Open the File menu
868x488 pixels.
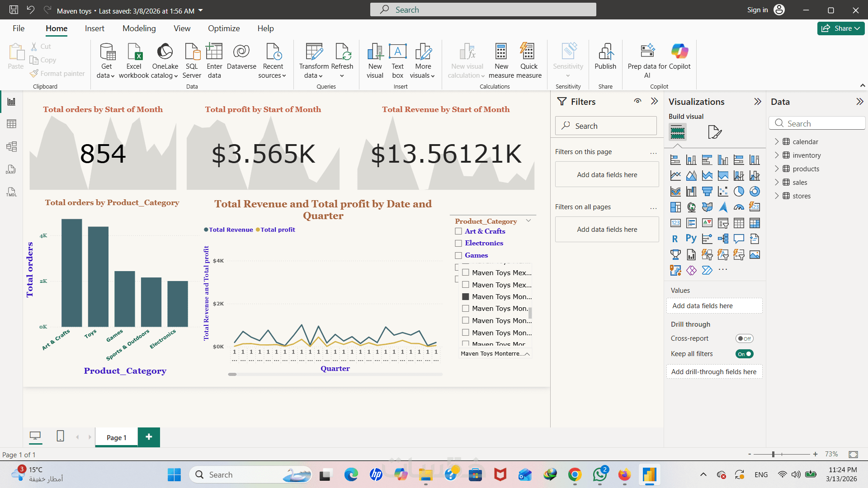(19, 28)
